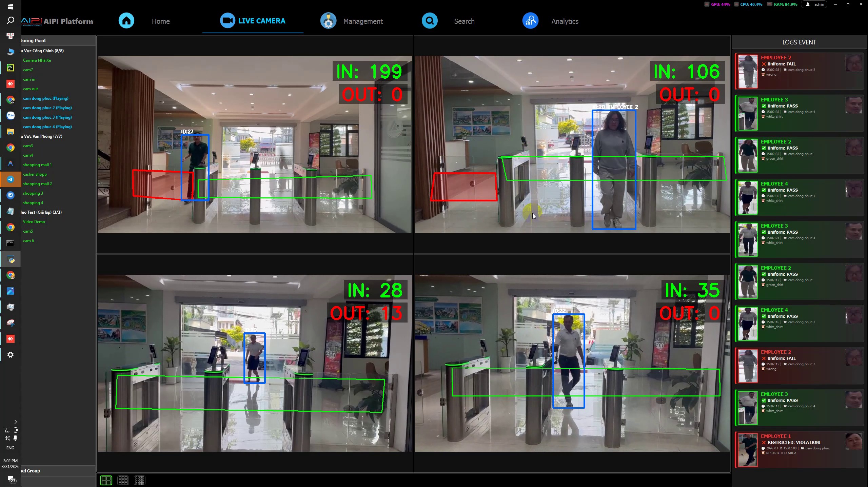
Task: Open EMPLOYEE 2 FAIL log at 15:02:15
Action: pos(800,366)
